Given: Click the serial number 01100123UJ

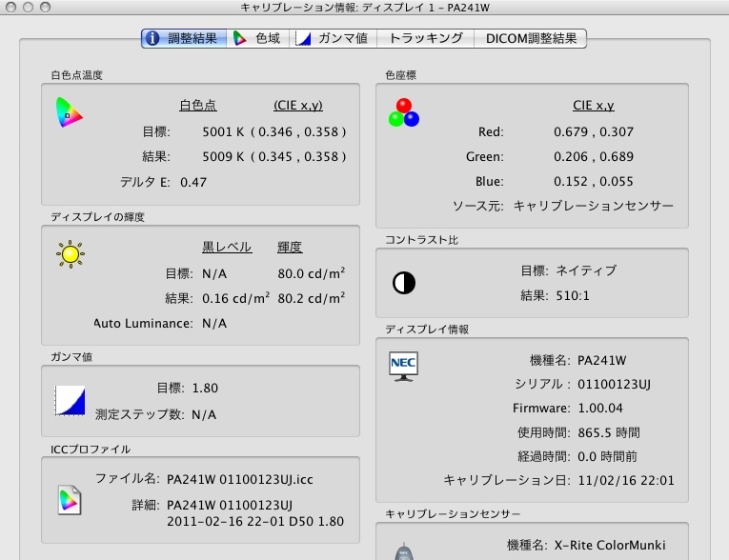Looking at the screenshot, I should coord(613,384).
